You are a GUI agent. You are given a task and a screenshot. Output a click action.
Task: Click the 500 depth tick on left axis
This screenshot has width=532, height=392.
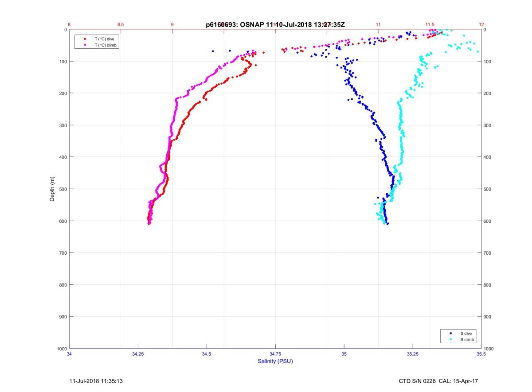pyautogui.click(x=63, y=189)
